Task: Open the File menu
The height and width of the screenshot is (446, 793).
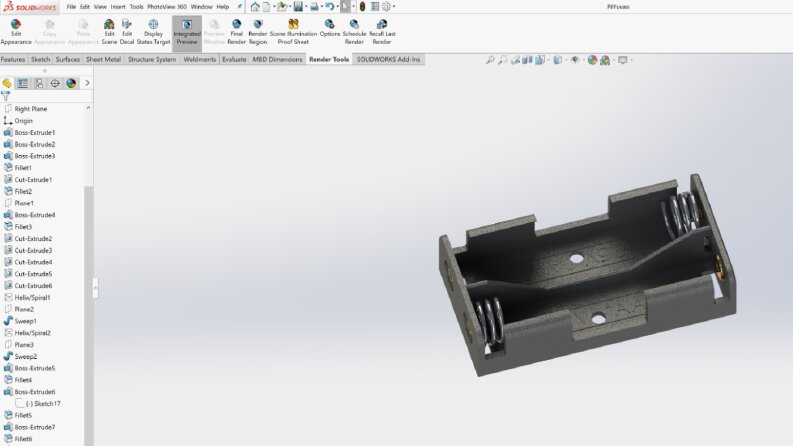Action: pyautogui.click(x=71, y=7)
